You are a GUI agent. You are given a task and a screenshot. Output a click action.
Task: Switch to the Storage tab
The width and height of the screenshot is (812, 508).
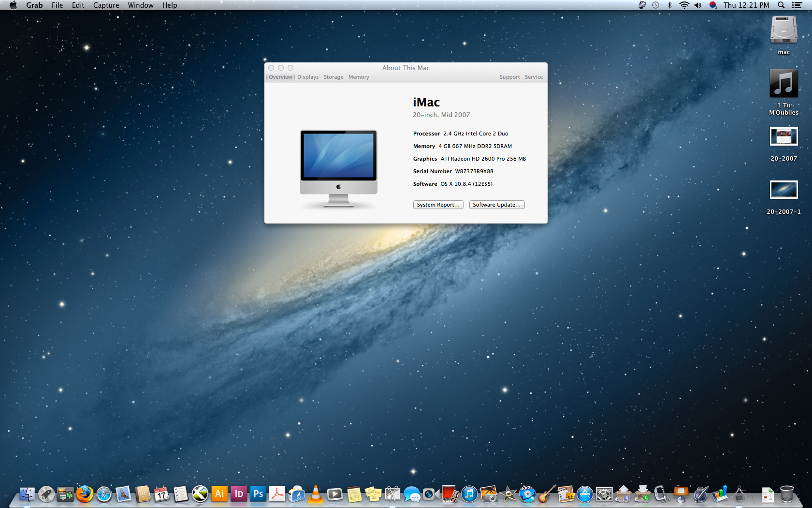click(333, 77)
